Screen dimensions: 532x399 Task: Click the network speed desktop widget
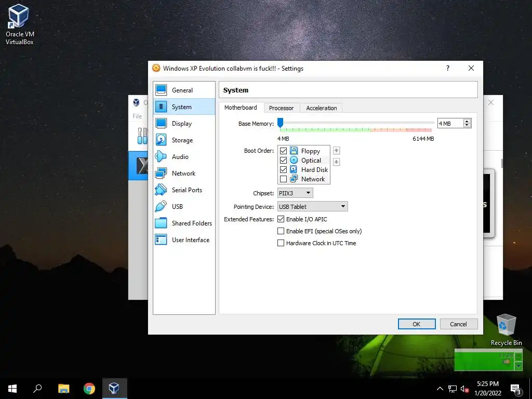(x=488, y=360)
